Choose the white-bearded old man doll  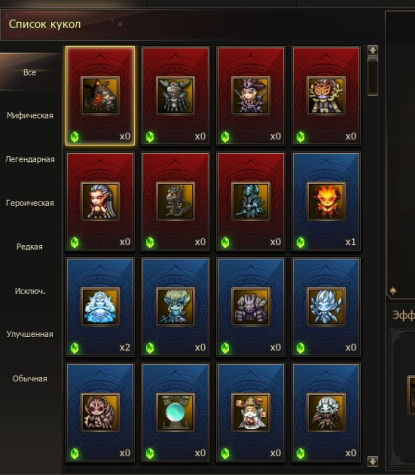coord(251,413)
